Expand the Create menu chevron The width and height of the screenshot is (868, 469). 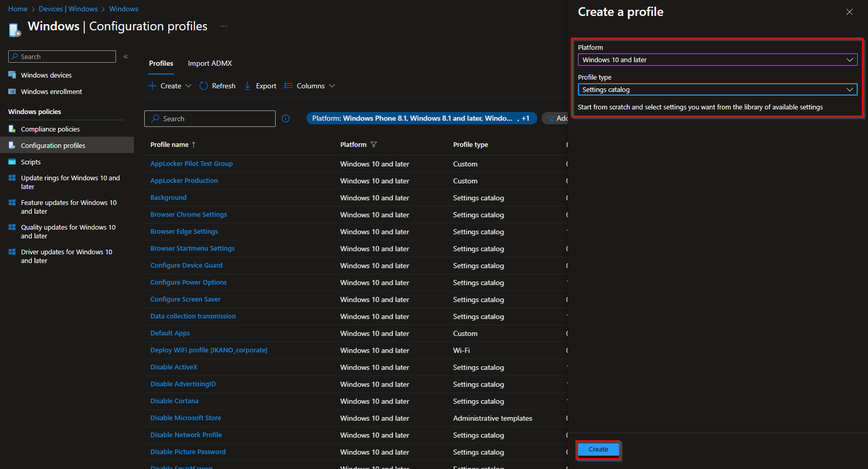pos(188,86)
